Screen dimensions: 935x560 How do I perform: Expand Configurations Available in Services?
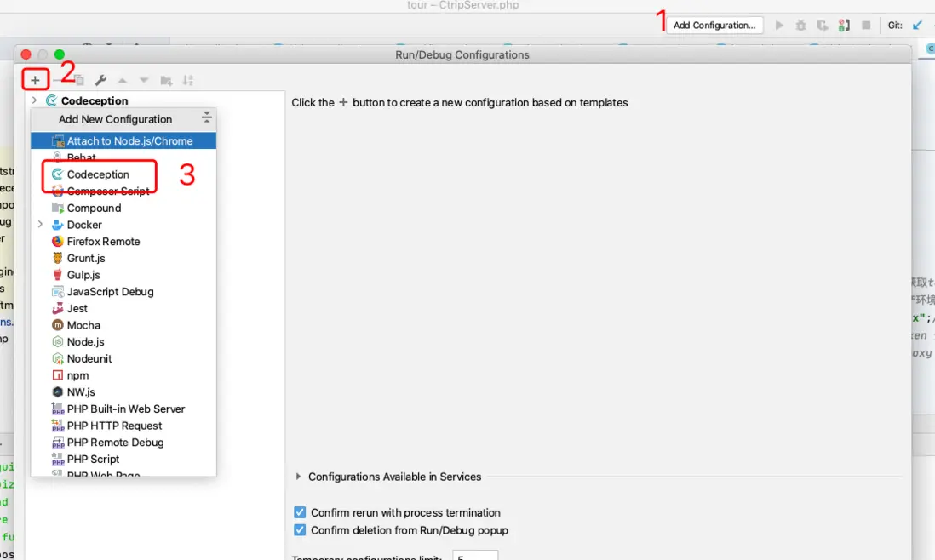coord(298,477)
